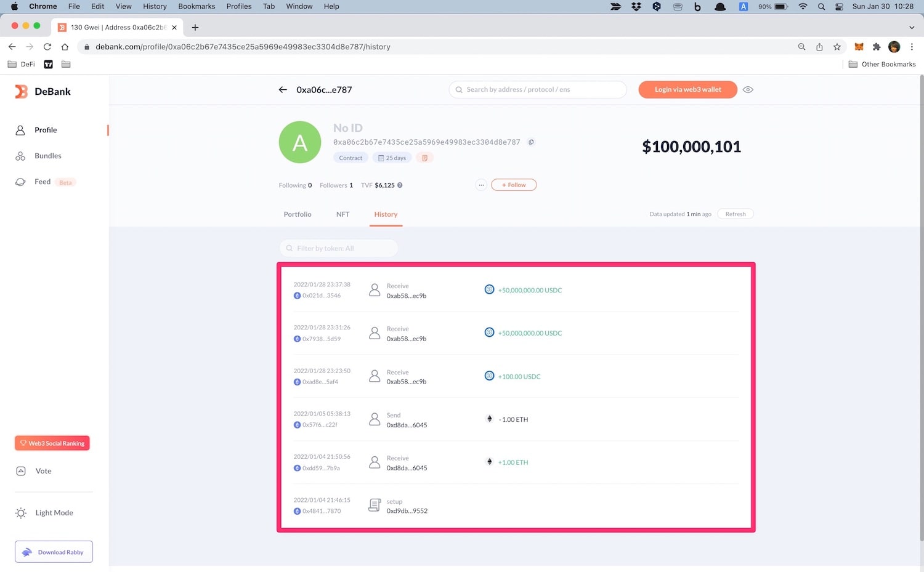The height and width of the screenshot is (572, 924).
Task: Open Chrome extensions puzzle icon
Action: (x=877, y=47)
